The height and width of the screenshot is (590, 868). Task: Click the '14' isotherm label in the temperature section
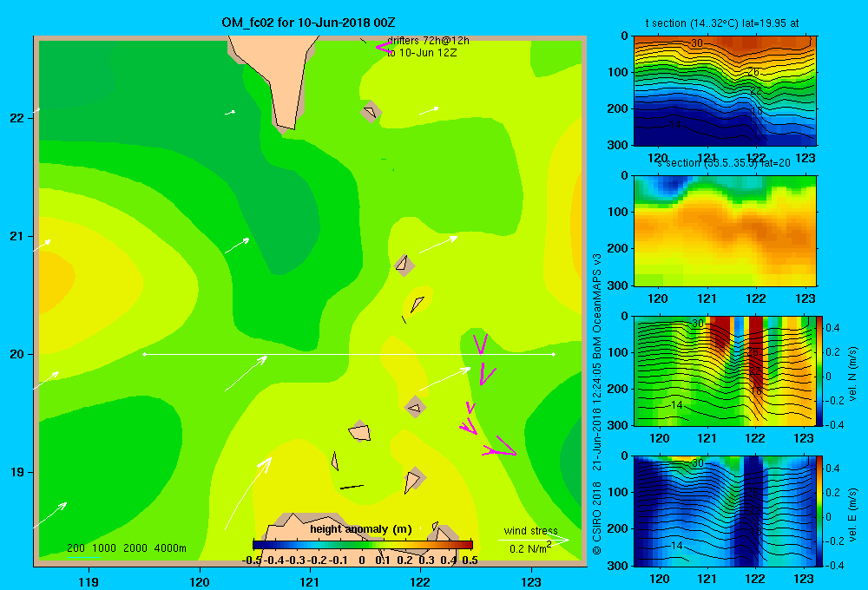pyautogui.click(x=674, y=125)
